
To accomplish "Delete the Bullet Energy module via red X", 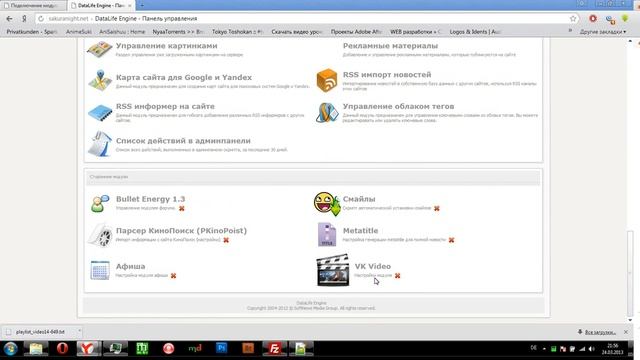I will 182,208.
